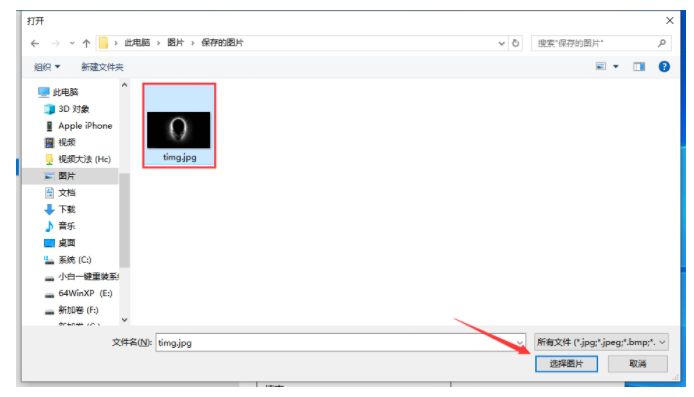Open the file type filter dropdown
The height and width of the screenshot is (397, 694).
[x=601, y=342]
